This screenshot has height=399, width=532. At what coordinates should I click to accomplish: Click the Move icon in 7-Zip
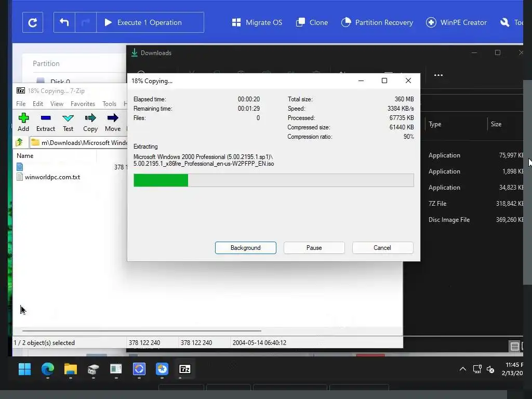(113, 123)
